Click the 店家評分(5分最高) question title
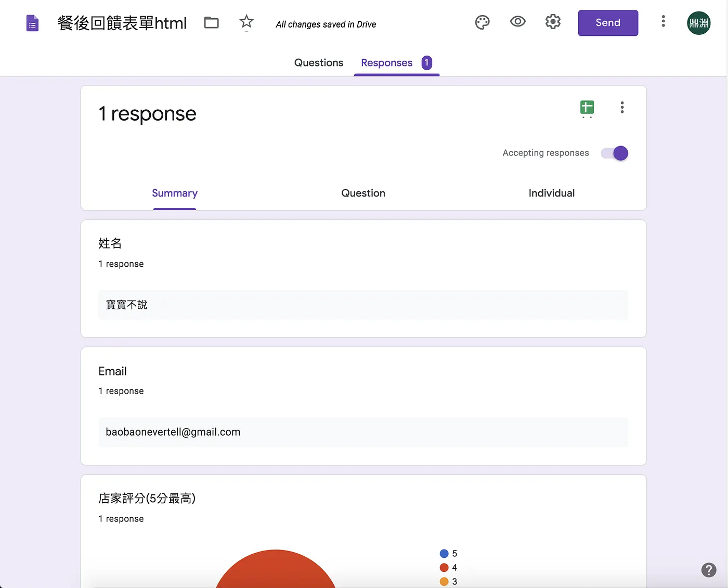This screenshot has width=728, height=588. [x=147, y=499]
